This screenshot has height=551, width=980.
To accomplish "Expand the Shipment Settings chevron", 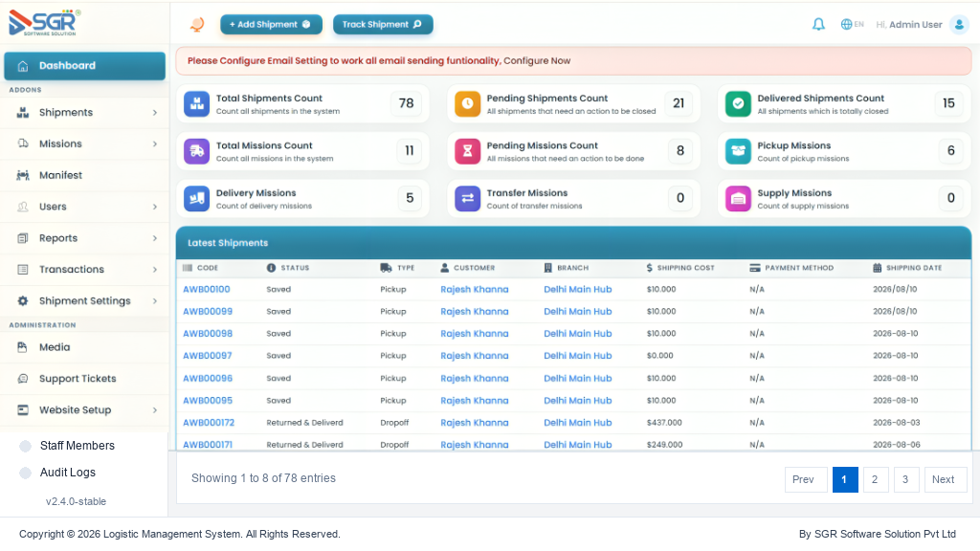I will (154, 301).
